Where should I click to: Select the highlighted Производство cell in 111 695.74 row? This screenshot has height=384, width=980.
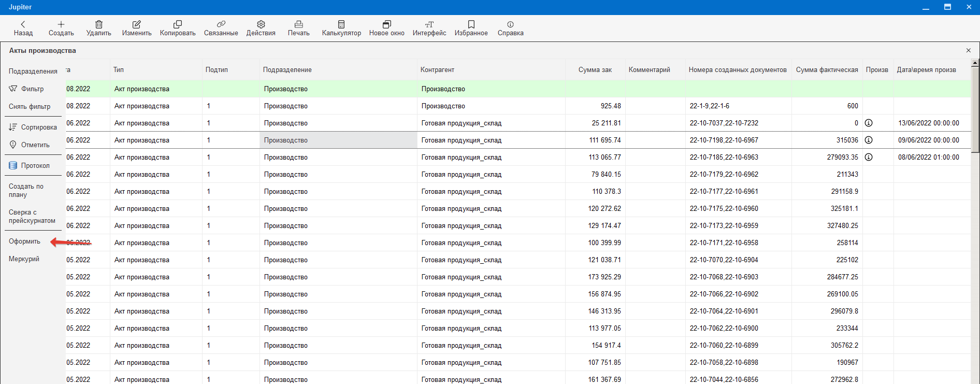pyautogui.click(x=338, y=140)
